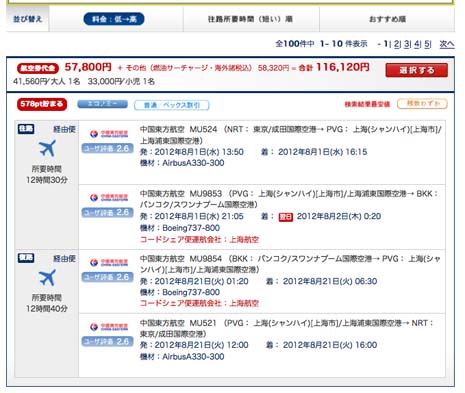Open user rating 2.6 for flight MU521
The width and height of the screenshot is (465, 393).
107,341
